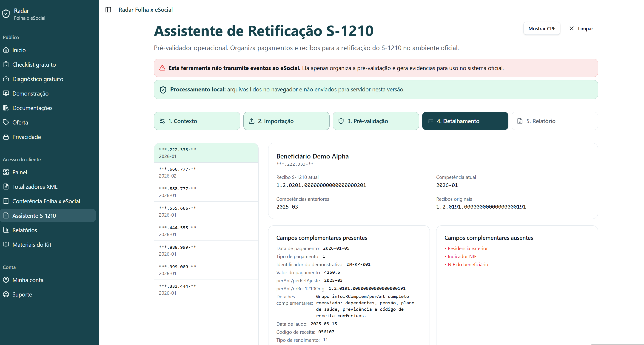Screen dimensions: 644x345
Task: Click the Checklist gratuito clipboard icon
Action: coord(6,65)
